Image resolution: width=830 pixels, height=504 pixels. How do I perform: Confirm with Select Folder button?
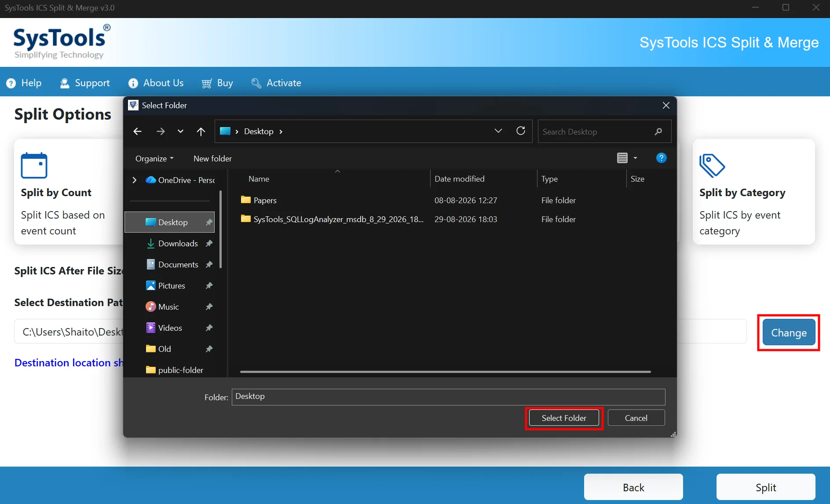[x=564, y=418]
